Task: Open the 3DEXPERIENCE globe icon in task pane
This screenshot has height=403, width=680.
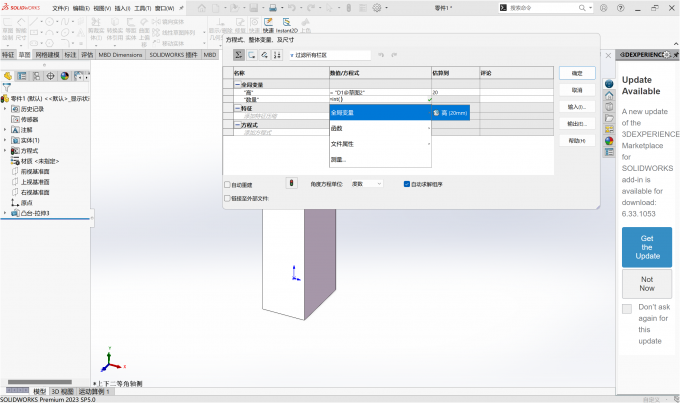Action: (x=609, y=84)
